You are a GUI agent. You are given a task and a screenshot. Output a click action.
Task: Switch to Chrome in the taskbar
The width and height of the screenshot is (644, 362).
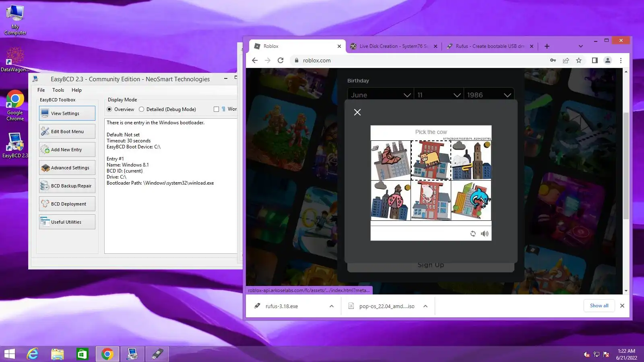107,354
